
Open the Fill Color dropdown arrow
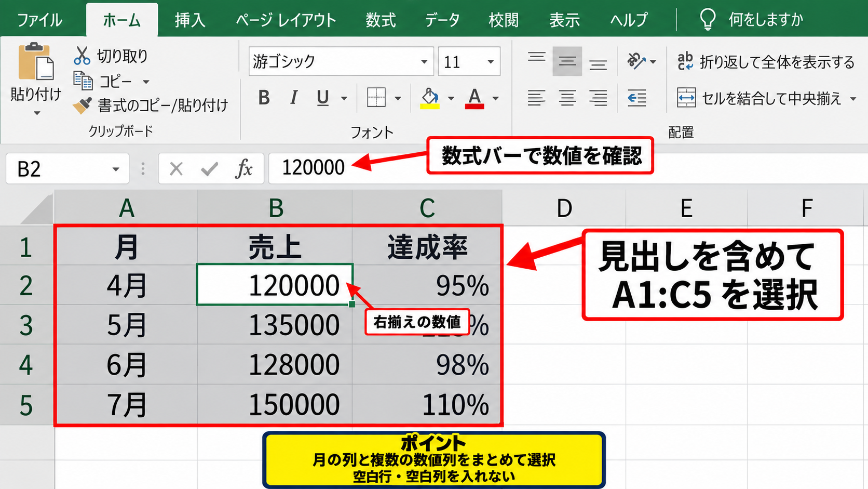[x=451, y=98]
